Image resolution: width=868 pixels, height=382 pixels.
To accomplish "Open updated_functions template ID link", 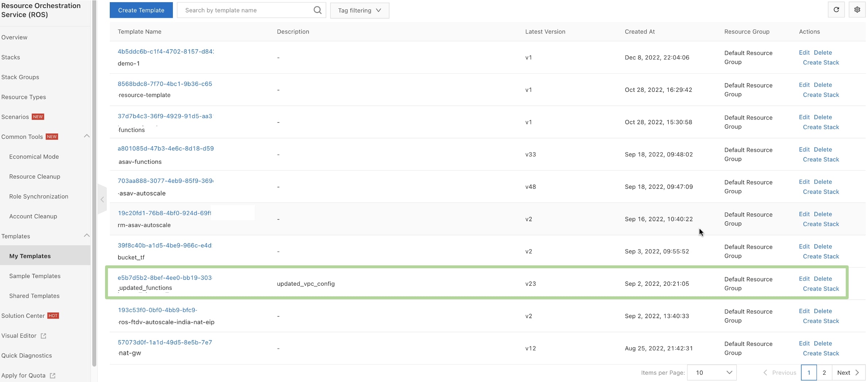I will click(x=164, y=278).
